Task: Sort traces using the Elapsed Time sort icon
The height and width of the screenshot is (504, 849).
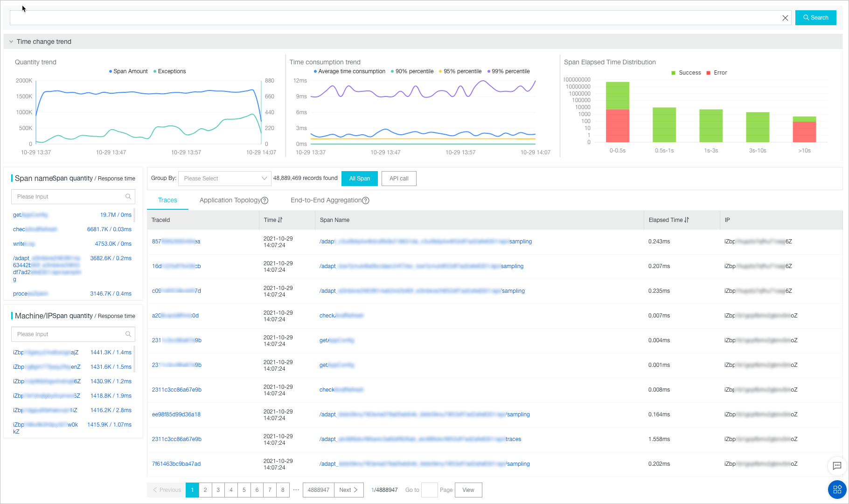Action: click(x=687, y=220)
